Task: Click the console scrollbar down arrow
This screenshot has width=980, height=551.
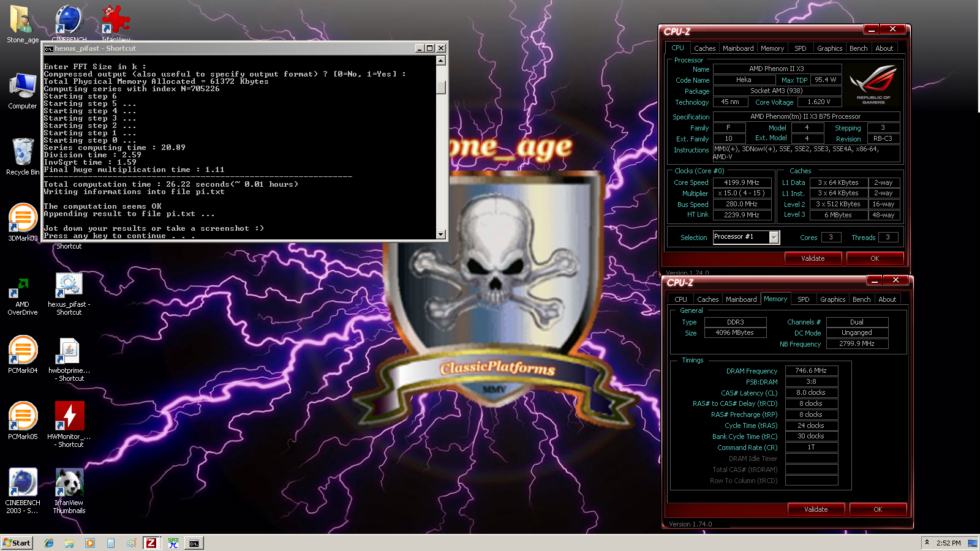Action: click(440, 234)
